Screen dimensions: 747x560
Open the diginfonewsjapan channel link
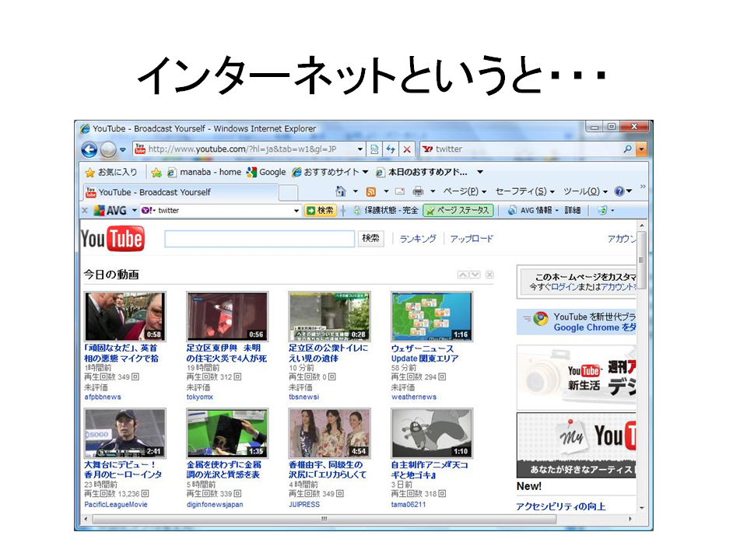click(215, 504)
